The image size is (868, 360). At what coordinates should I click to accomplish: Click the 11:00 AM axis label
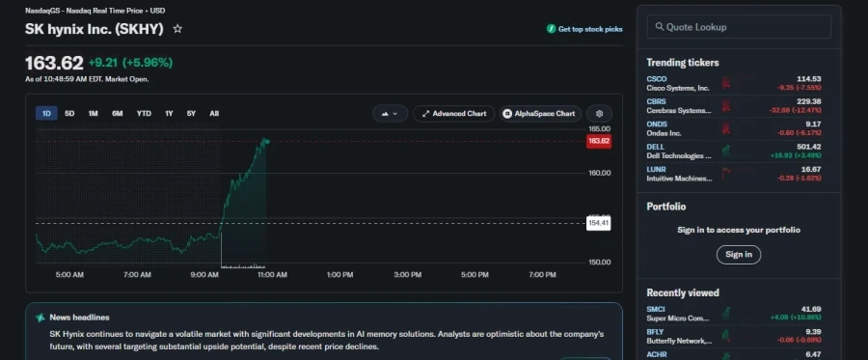pos(272,275)
